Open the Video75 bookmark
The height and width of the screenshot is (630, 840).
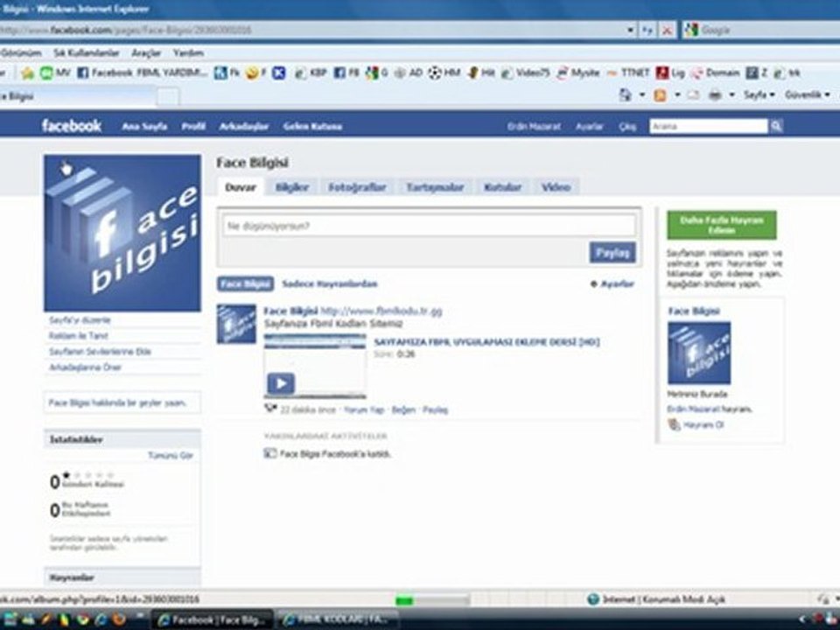526,73
